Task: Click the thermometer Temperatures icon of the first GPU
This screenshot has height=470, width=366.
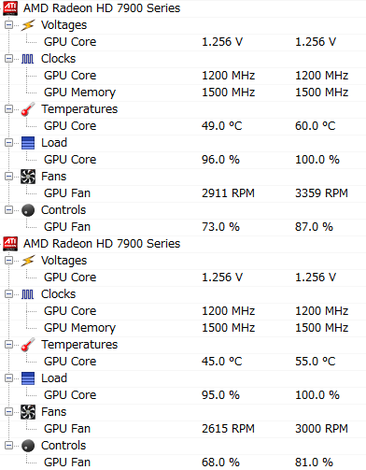Action: click(28, 109)
